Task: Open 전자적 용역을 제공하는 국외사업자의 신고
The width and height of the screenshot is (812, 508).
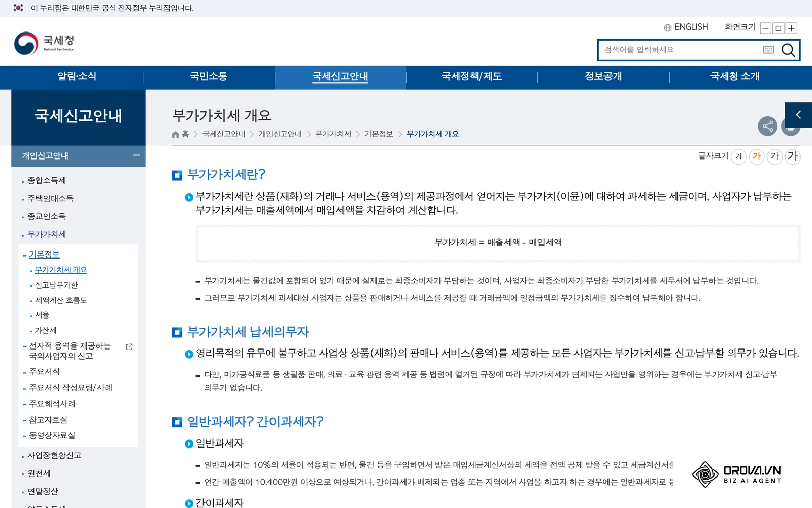Action: (70, 351)
